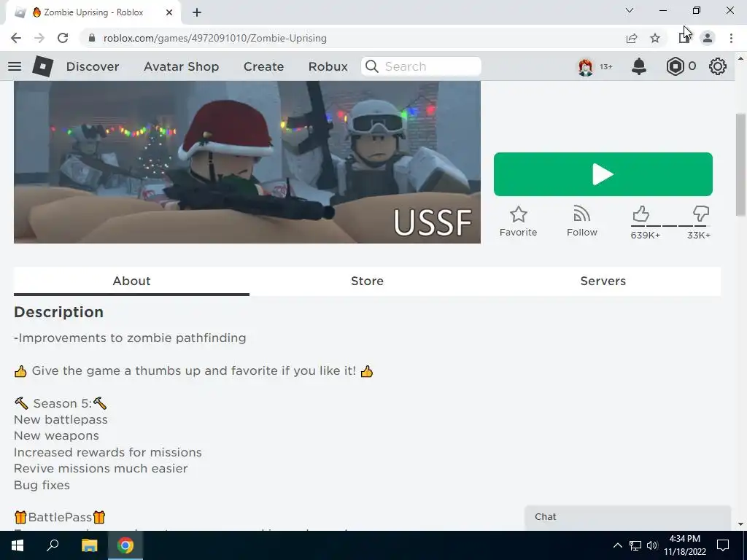Viewport: 747px width, 560px height.
Task: Open network status tray icon
Action: (635, 545)
